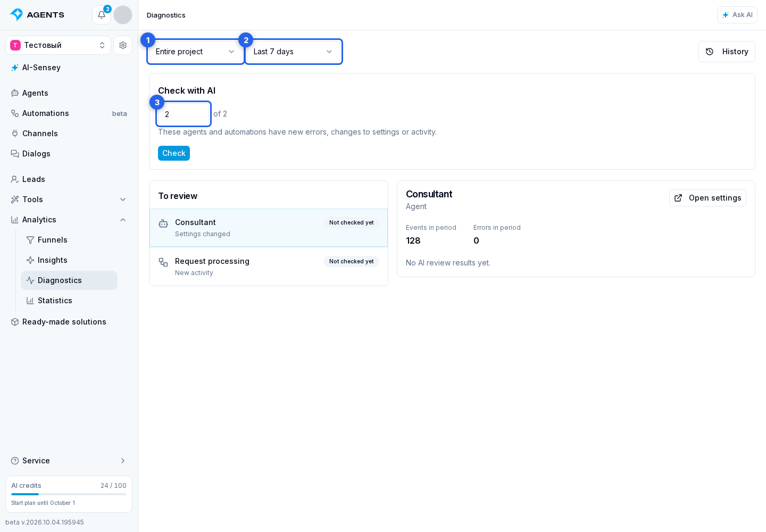Open Insights under Analytics
766x532 pixels.
pyautogui.click(x=69, y=260)
